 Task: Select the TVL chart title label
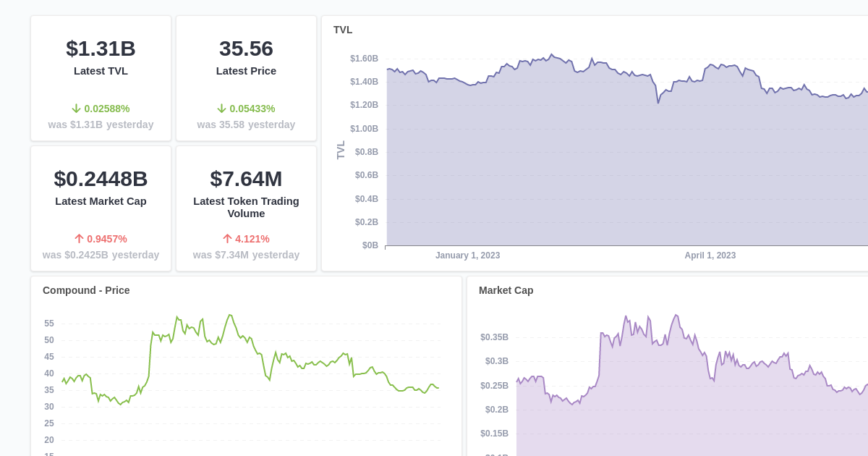343,30
